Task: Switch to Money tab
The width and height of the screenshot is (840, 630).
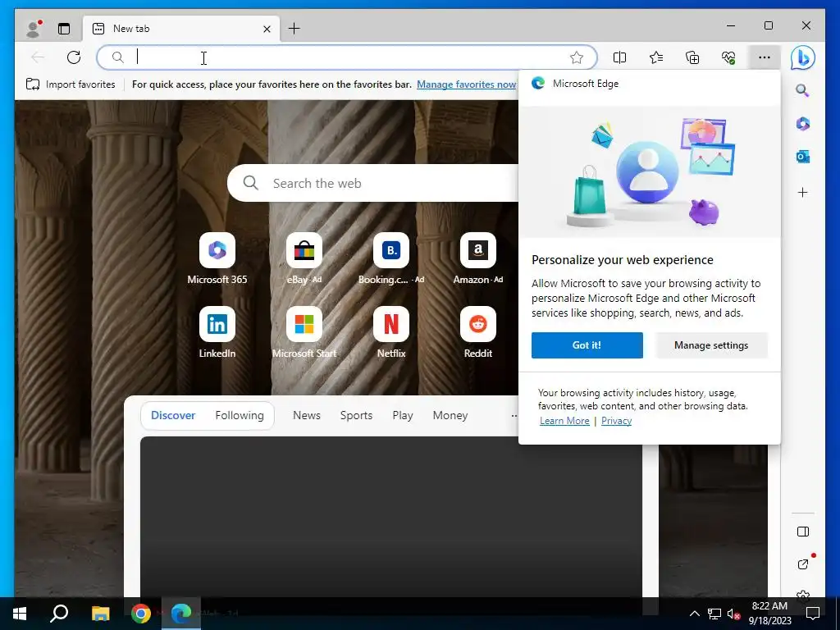Action: (x=450, y=415)
